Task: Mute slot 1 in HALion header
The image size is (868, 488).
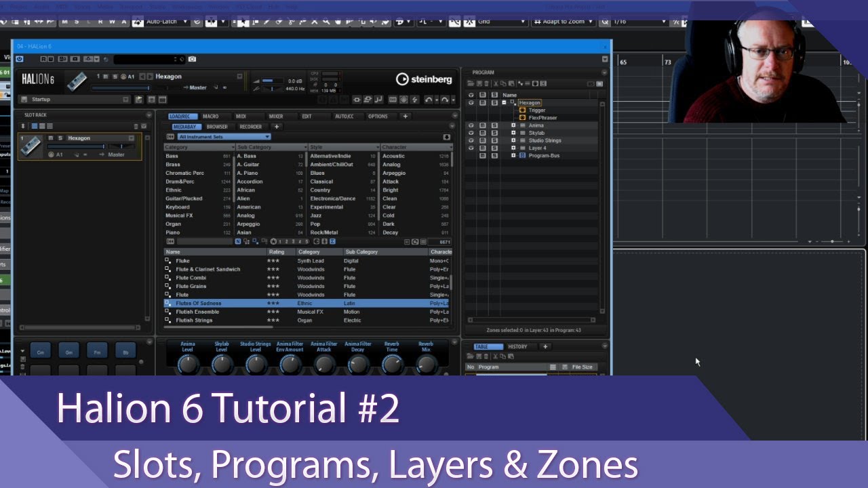Action: pyautogui.click(x=105, y=77)
